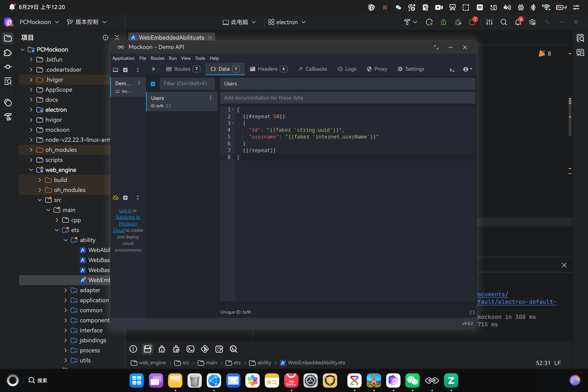Image resolution: width=588 pixels, height=392 pixels.
Task: Open the device selector dropdown
Action: (239, 22)
